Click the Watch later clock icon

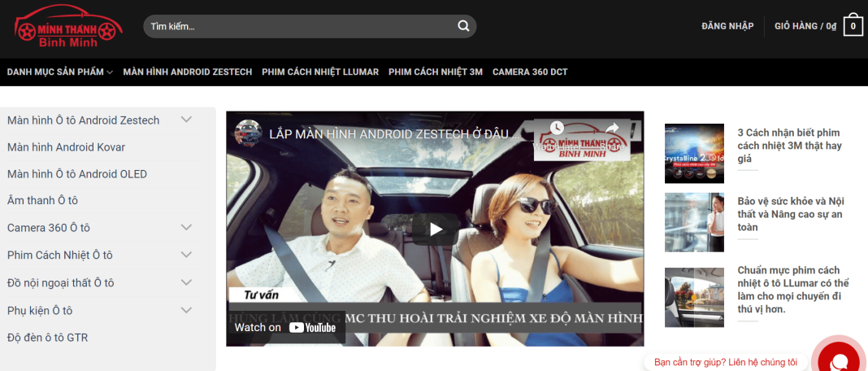click(x=556, y=128)
